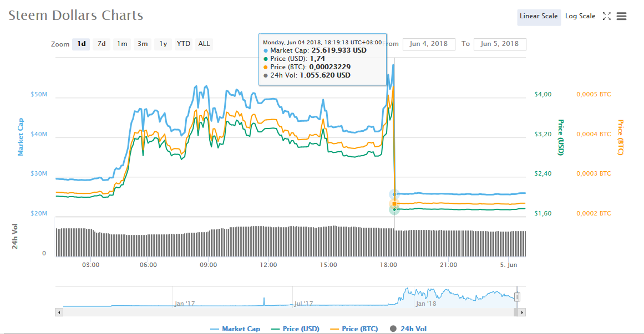Edit the To date Jun 5, 2018
Viewport: 644px width, 334px height.
tap(499, 44)
